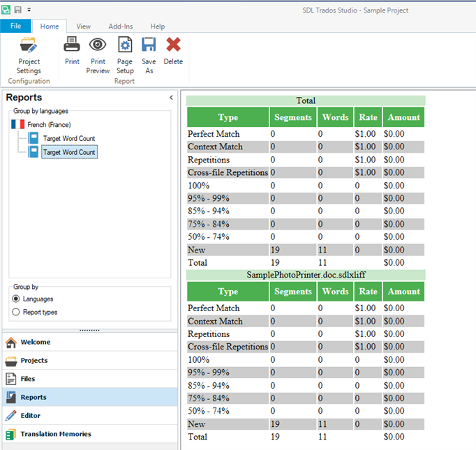
Task: Click Context Match row in Total table
Action: pyautogui.click(x=306, y=147)
